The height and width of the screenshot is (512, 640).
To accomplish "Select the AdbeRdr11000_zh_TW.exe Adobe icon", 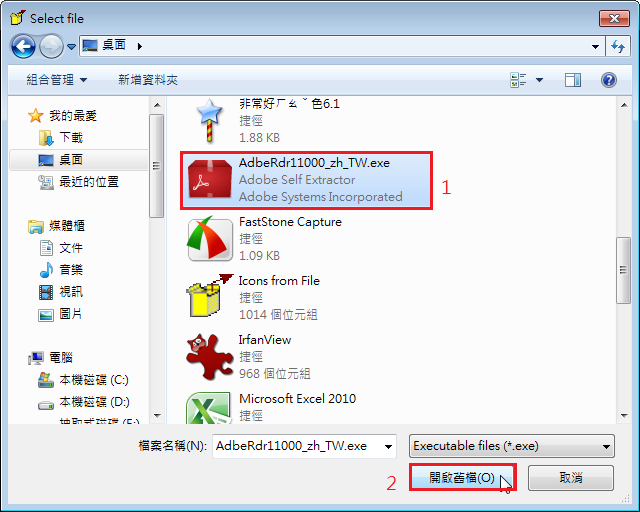I will click(209, 181).
